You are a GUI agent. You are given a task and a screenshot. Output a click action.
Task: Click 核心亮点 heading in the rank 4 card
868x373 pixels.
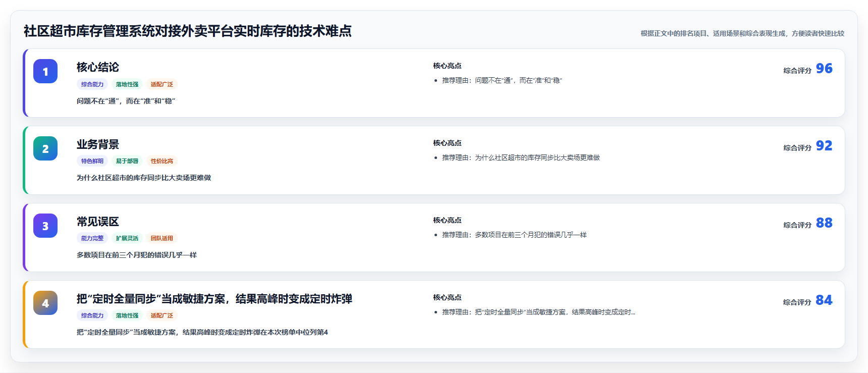tap(447, 297)
